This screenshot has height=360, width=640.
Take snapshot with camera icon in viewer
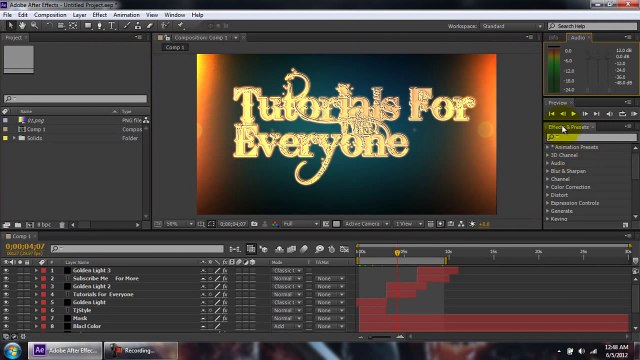point(254,224)
